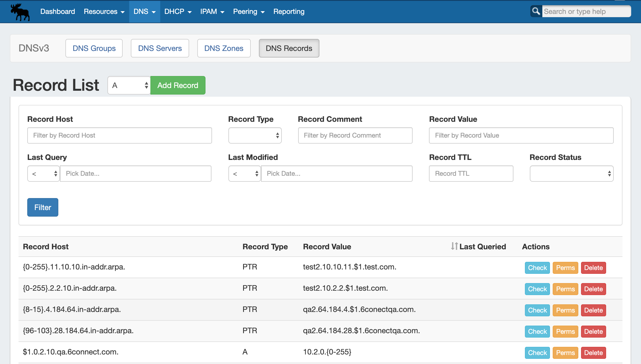641x364 pixels.
Task: Open the Reporting page
Action: 289,11
